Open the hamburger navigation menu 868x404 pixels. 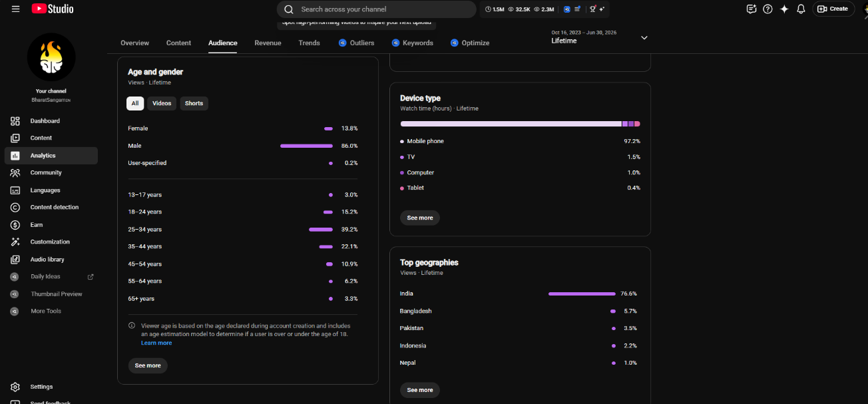coord(15,9)
